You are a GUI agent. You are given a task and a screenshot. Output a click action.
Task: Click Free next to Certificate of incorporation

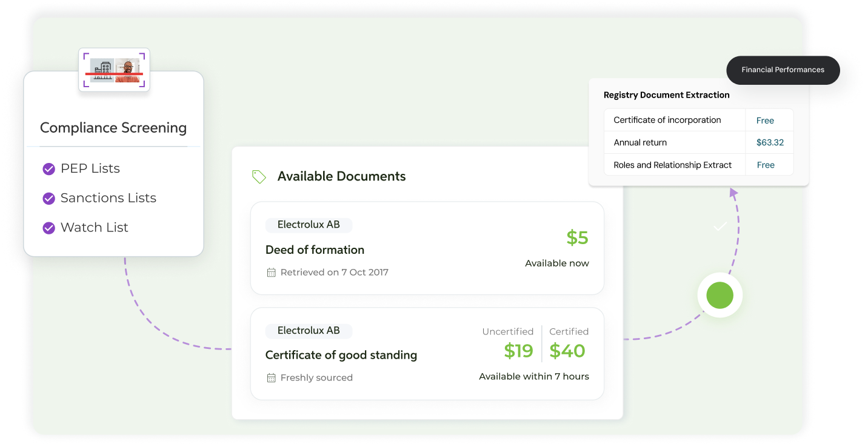point(765,121)
